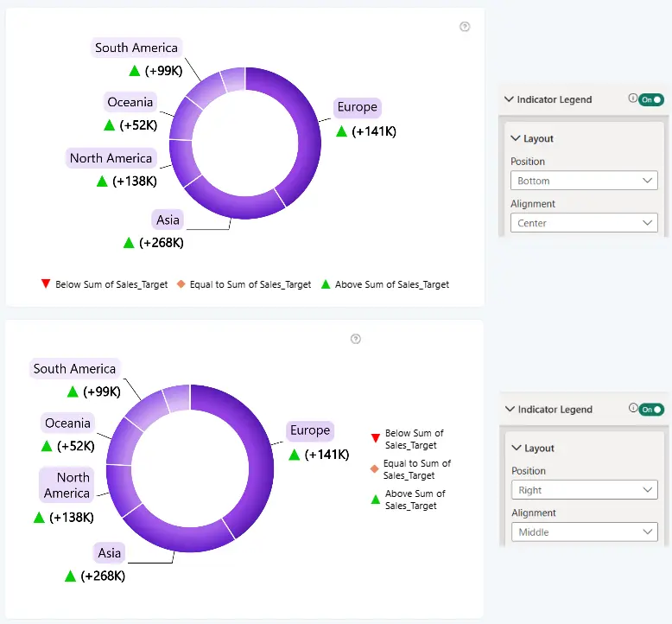Collapse the Layout group above the Right position
Image resolution: width=672 pixels, height=624 pixels.
click(x=517, y=448)
